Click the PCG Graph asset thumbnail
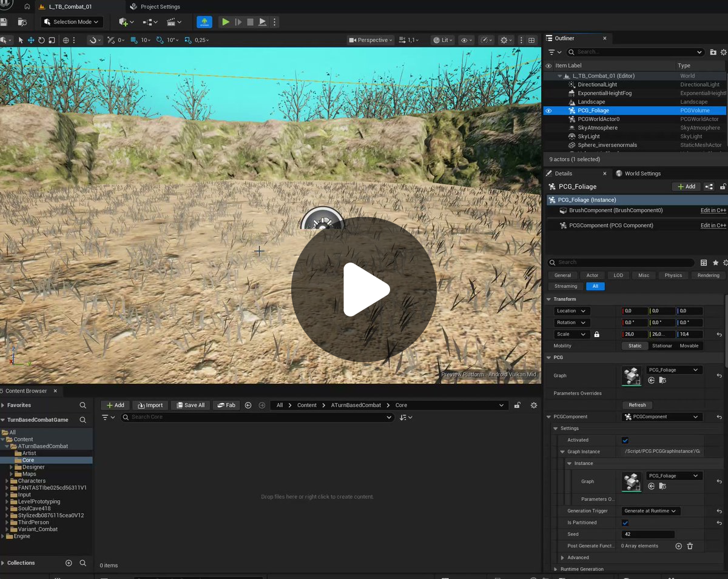The image size is (728, 579). pyautogui.click(x=632, y=376)
